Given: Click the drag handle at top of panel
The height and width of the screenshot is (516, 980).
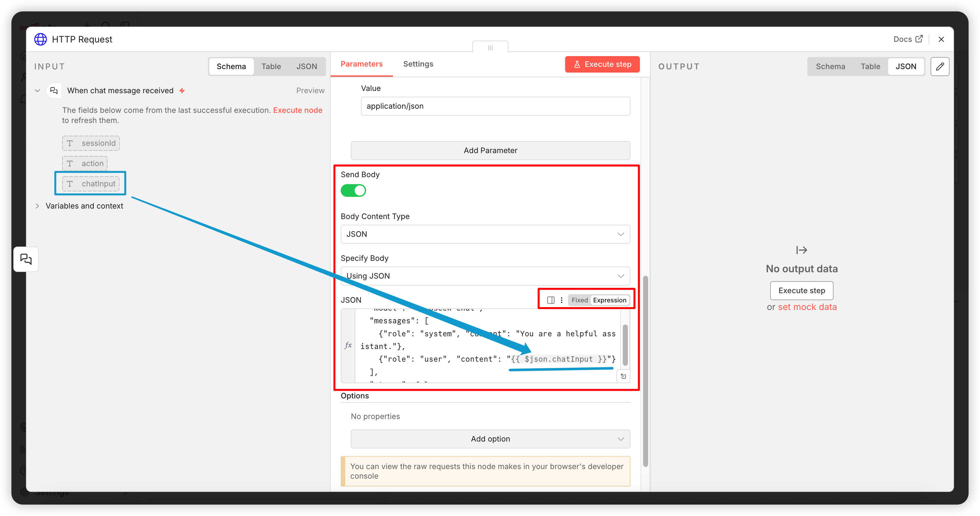Looking at the screenshot, I should (x=490, y=48).
